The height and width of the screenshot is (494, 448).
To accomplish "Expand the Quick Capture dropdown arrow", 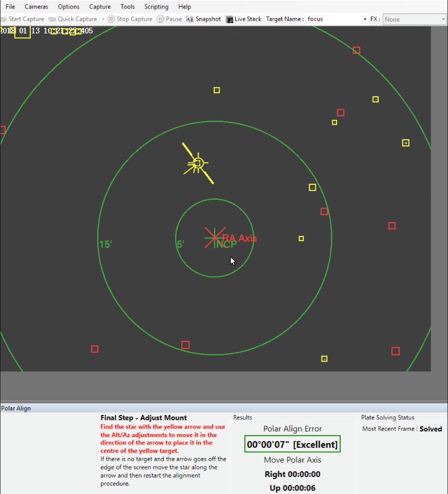I will [x=103, y=19].
